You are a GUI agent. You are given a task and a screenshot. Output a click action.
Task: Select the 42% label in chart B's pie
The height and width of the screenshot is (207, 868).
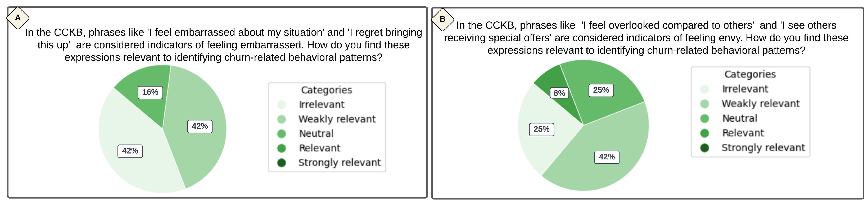(607, 157)
